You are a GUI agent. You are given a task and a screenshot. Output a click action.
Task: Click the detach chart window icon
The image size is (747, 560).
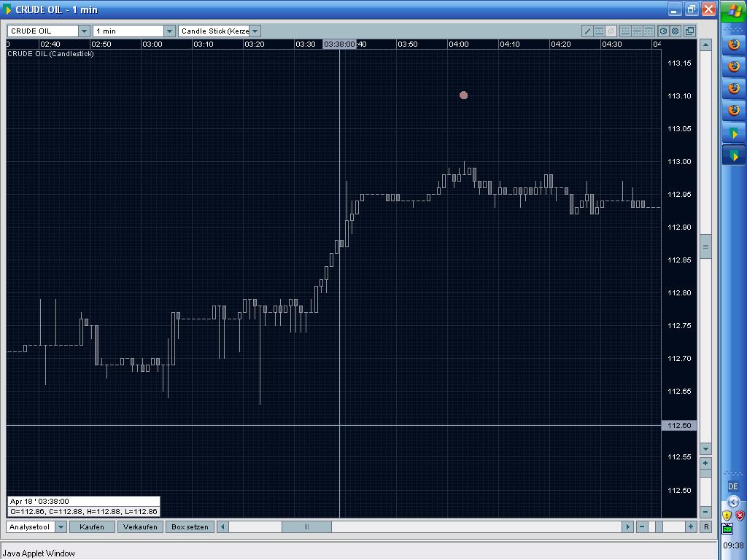click(x=690, y=31)
